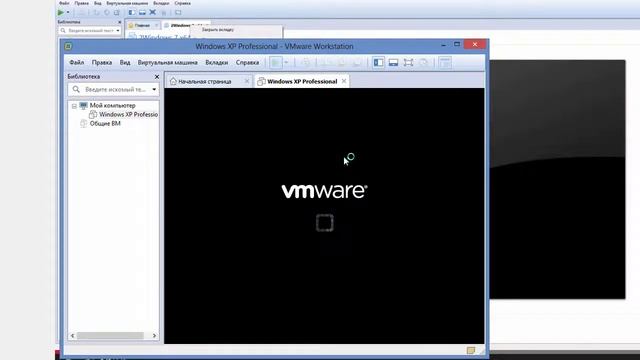Screen dimensions: 640x360
Task: Toggle the thumbnail bar button in the front toolbar
Action: [x=393, y=62]
